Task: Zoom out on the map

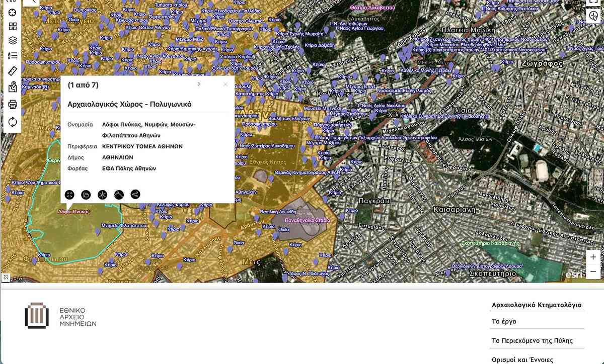Action: (593, 271)
